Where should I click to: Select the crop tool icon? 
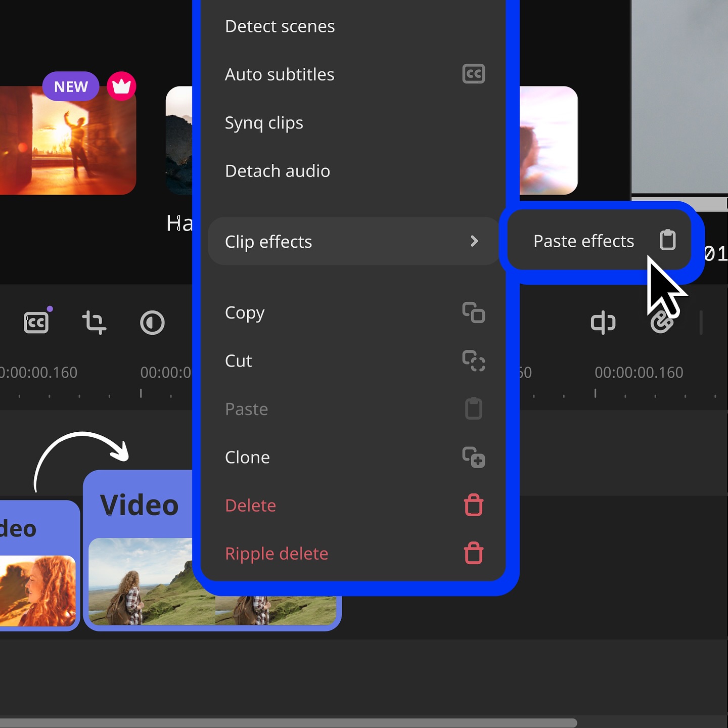pos(94,323)
